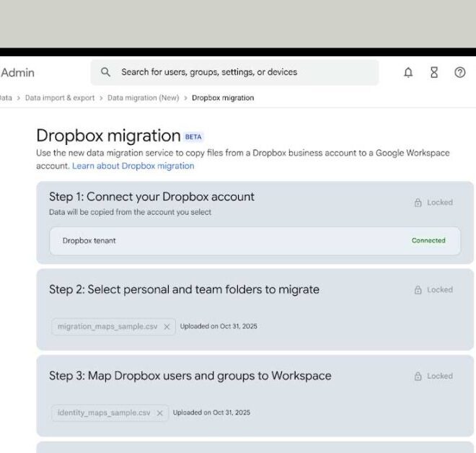The height and width of the screenshot is (453, 476).
Task: Click the Dropbox tenant row
Action: [x=255, y=240]
